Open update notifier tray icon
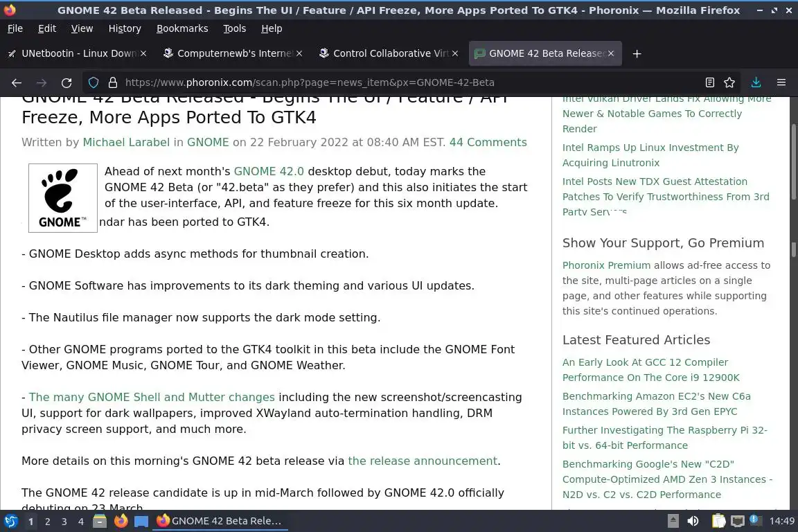Image resolution: width=798 pixels, height=532 pixels. pyautogui.click(x=756, y=521)
